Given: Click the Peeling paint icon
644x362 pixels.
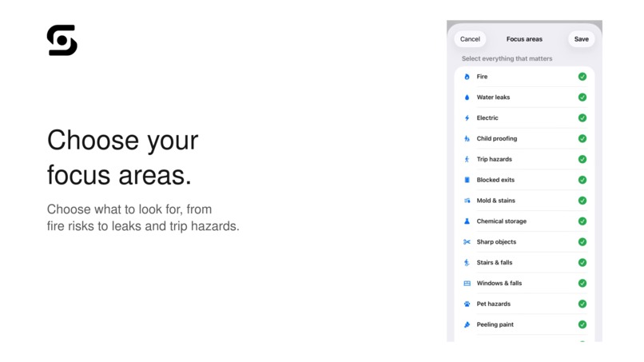Looking at the screenshot, I should (467, 324).
